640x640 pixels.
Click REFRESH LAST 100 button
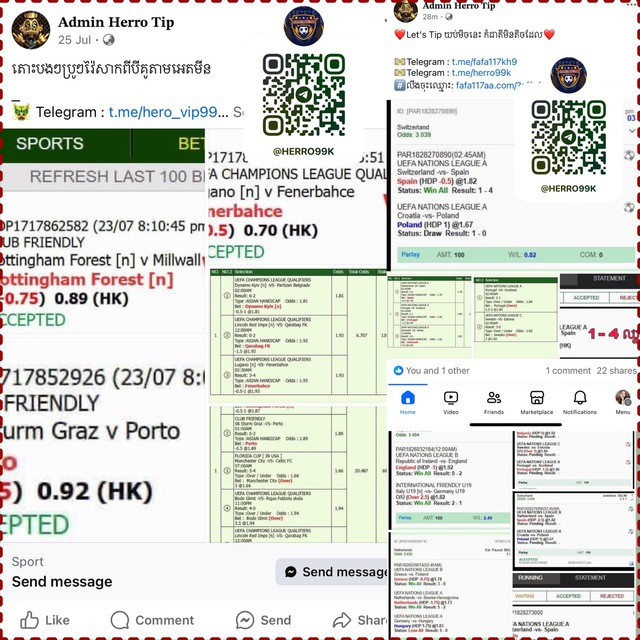tap(117, 177)
